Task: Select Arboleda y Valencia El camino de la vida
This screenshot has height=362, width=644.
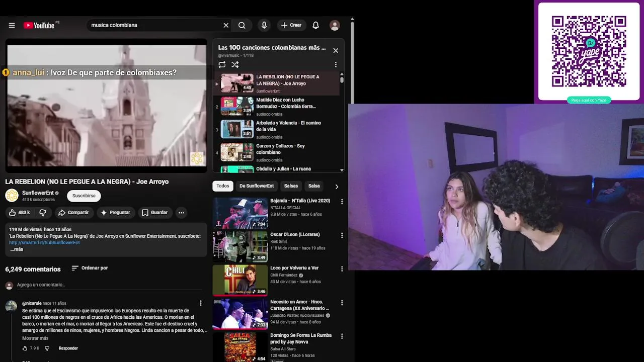Action: 276,130
